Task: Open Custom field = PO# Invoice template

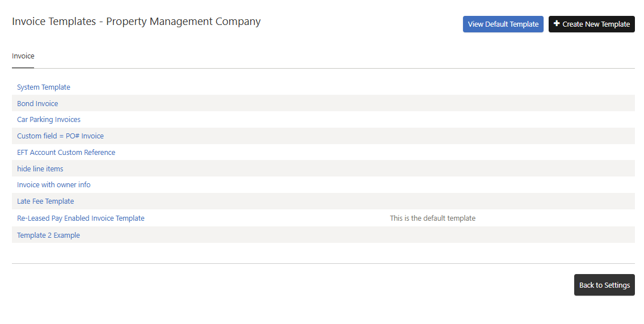Action: coord(60,136)
